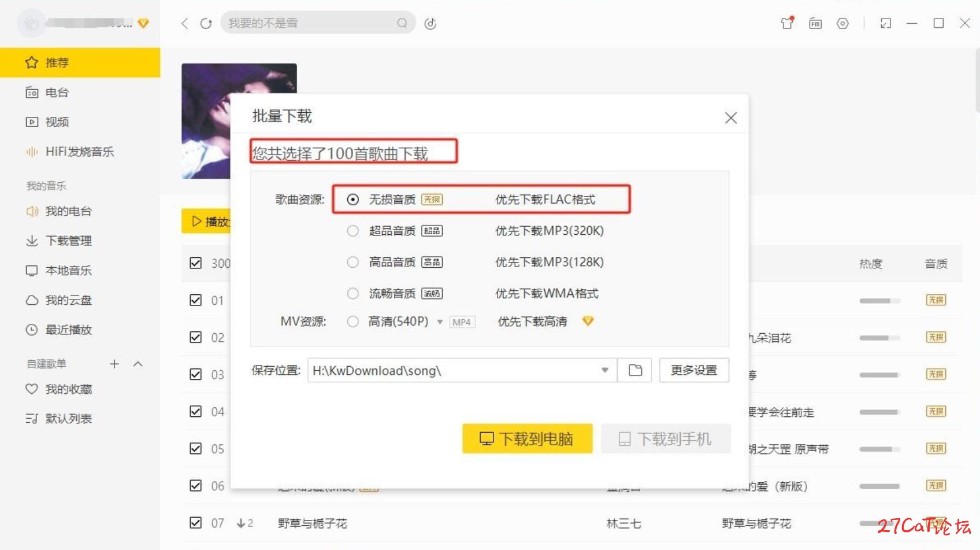The width and height of the screenshot is (980, 550).
Task: Uncheck song 07 checkbox
Action: click(x=196, y=523)
